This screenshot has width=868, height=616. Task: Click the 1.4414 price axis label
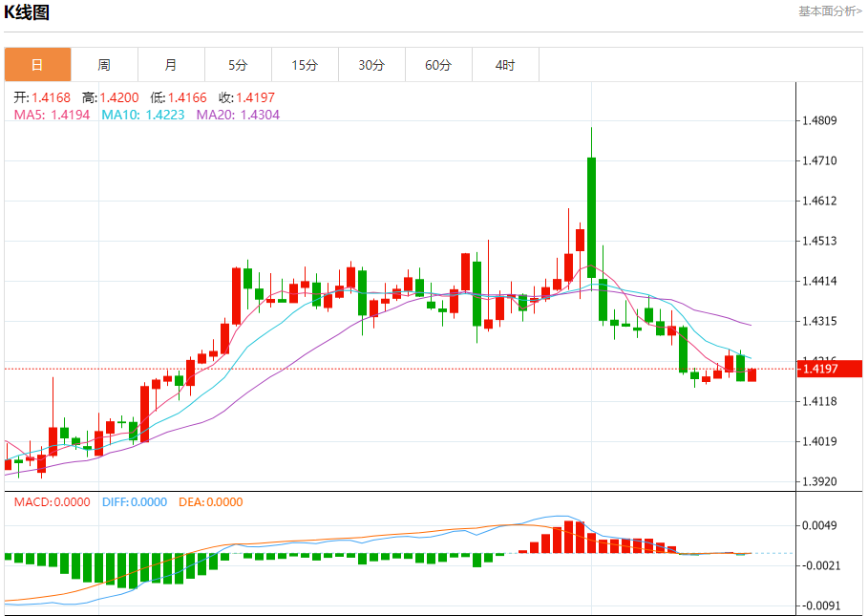tap(819, 281)
